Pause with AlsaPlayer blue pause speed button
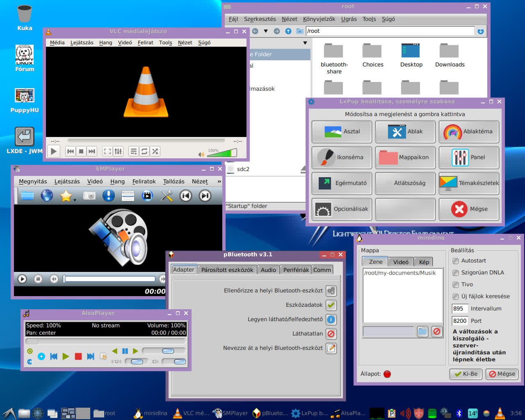The width and height of the screenshot is (525, 420). click(x=125, y=351)
